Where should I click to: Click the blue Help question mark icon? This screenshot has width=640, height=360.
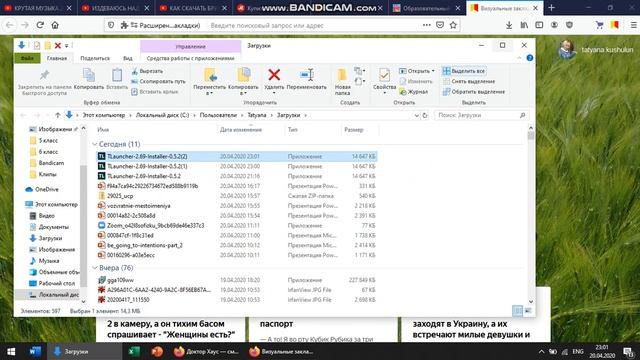[530, 58]
